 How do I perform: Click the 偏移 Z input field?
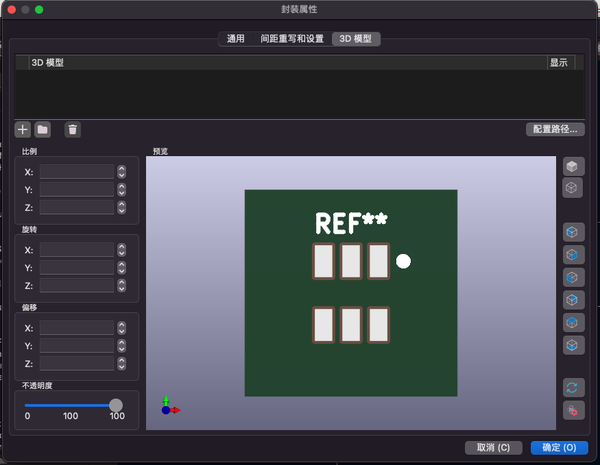click(x=77, y=364)
